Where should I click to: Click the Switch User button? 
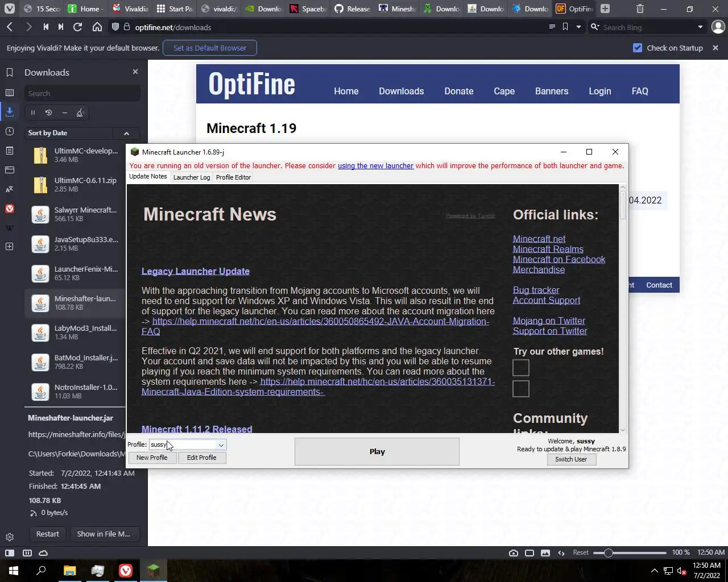(571, 459)
